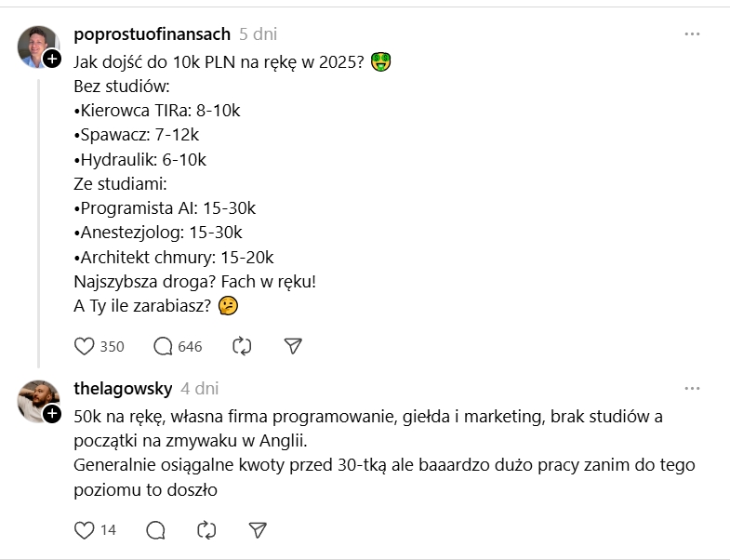Click the 646 replies count
This screenshot has width=730, height=560.
point(190,346)
